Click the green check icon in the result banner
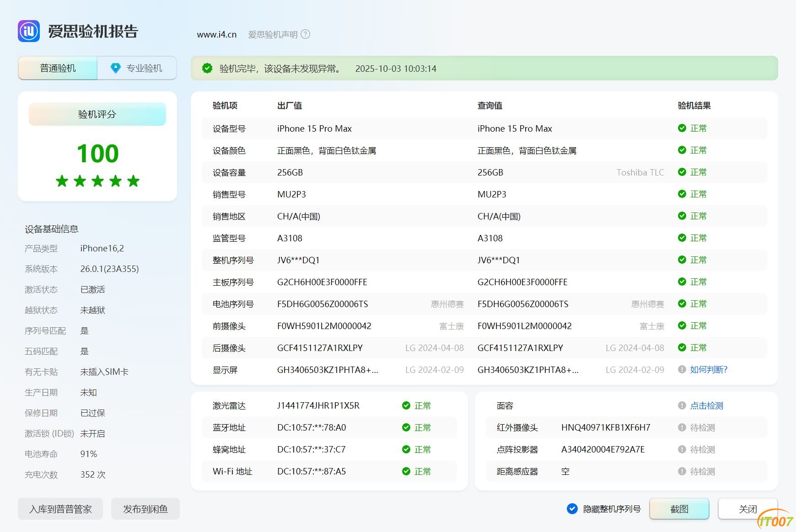Image resolution: width=796 pixels, height=532 pixels. pos(207,69)
